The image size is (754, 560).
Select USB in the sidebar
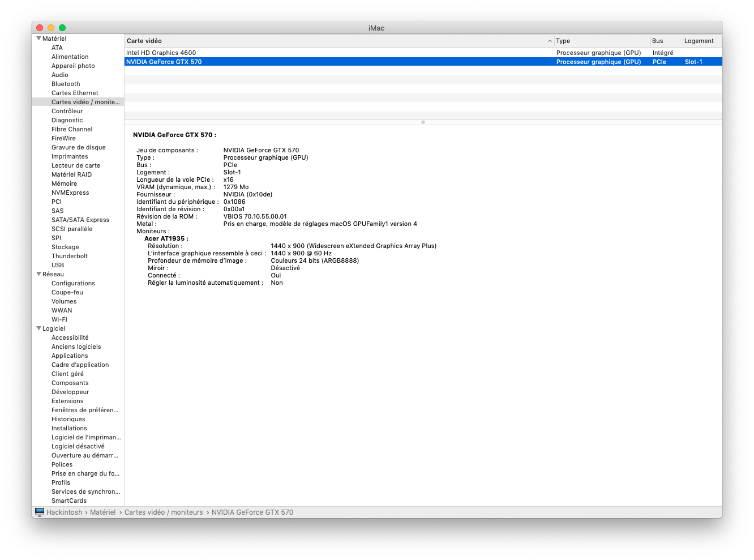point(58,265)
